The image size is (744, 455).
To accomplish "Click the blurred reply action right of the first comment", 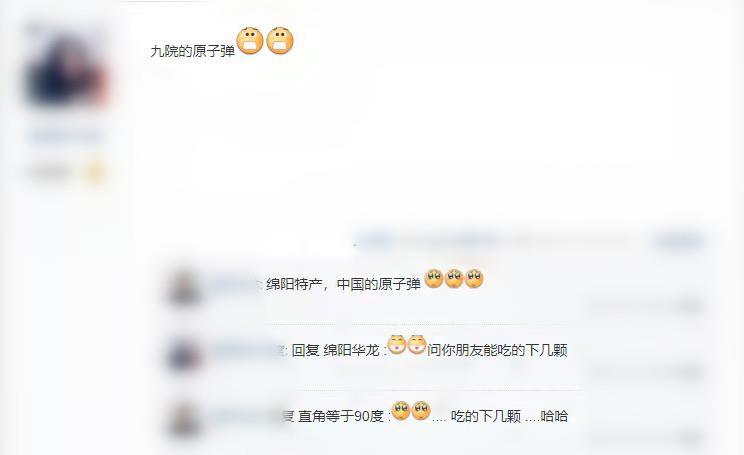I will coord(690,307).
